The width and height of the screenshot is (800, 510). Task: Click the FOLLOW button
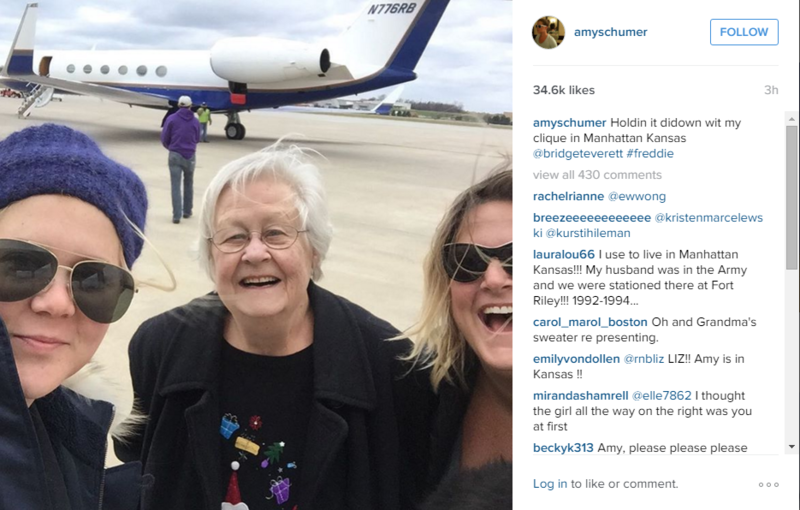744,32
